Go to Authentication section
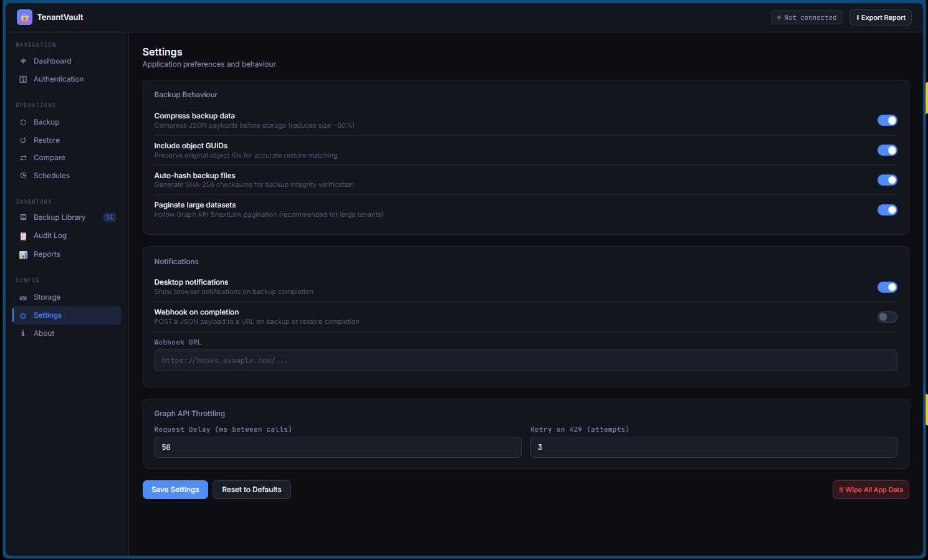The image size is (928, 560). 67,79
